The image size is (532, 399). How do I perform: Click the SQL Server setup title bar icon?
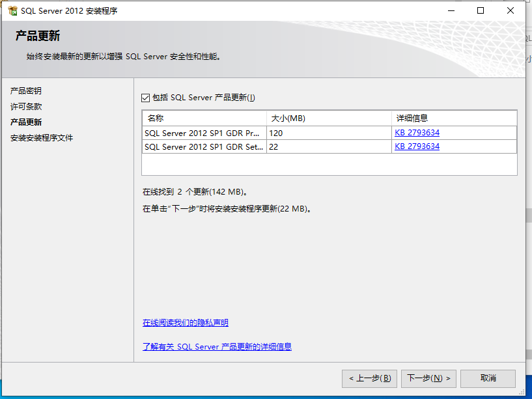point(12,11)
